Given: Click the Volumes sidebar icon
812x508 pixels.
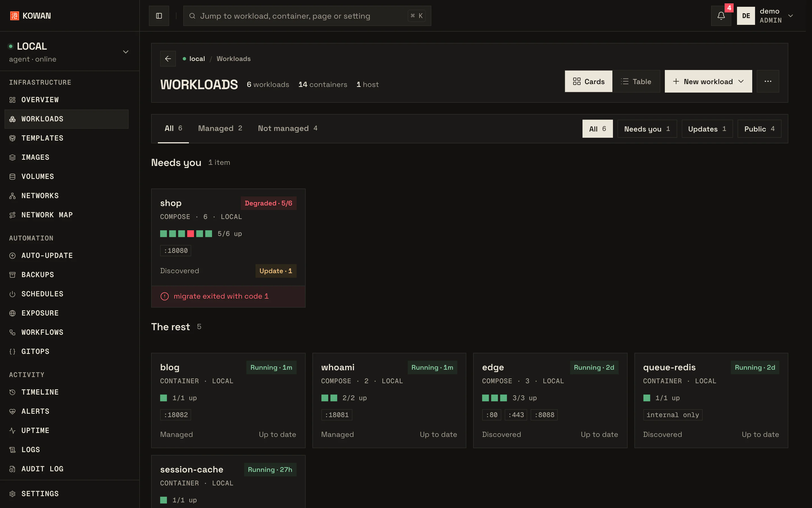Looking at the screenshot, I should (x=12, y=176).
